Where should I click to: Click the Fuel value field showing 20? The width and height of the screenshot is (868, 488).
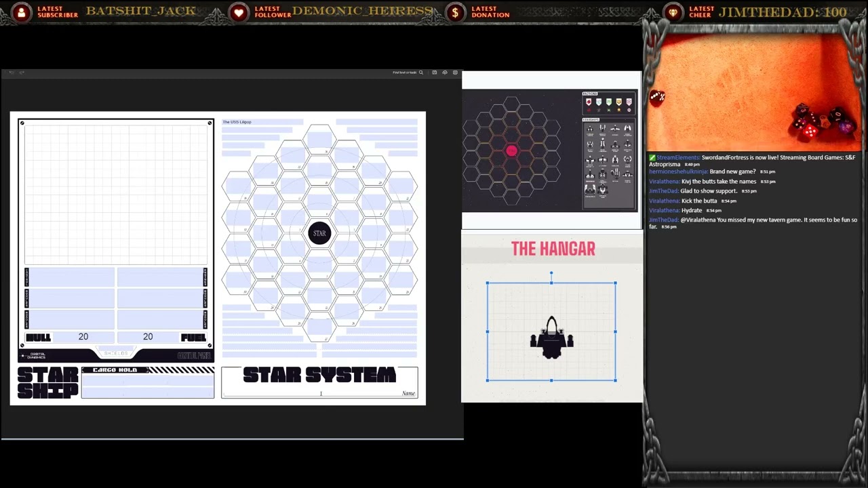[148, 337]
